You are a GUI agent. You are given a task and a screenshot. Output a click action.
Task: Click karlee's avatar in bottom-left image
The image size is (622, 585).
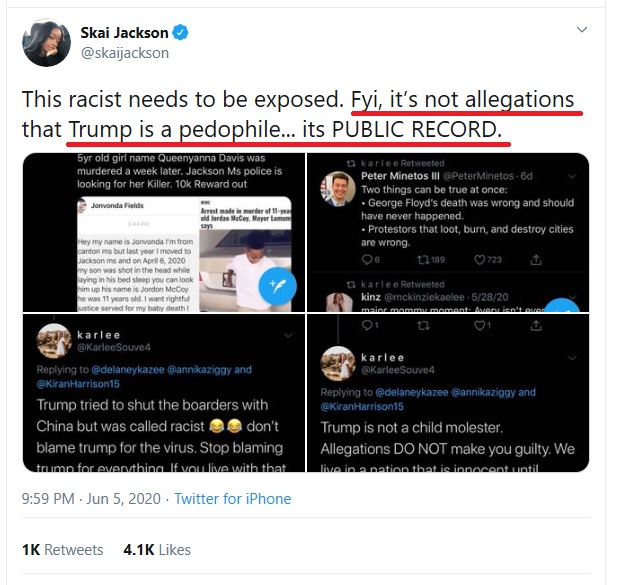click(54, 341)
